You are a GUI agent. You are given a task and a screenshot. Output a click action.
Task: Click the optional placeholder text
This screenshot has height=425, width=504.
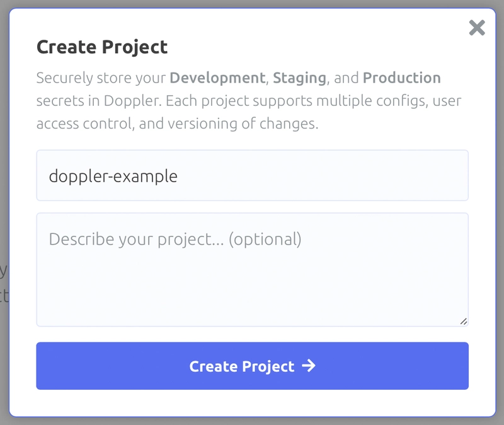[265, 239]
